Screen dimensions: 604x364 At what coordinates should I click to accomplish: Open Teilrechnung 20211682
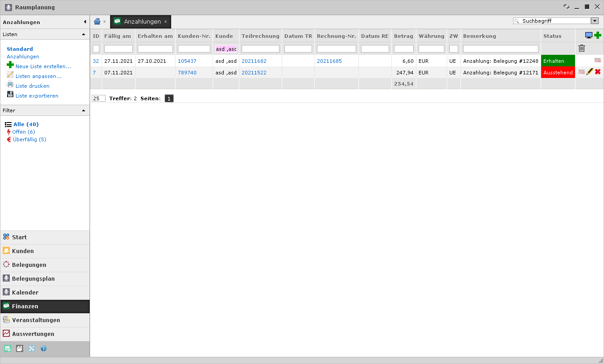[254, 61]
